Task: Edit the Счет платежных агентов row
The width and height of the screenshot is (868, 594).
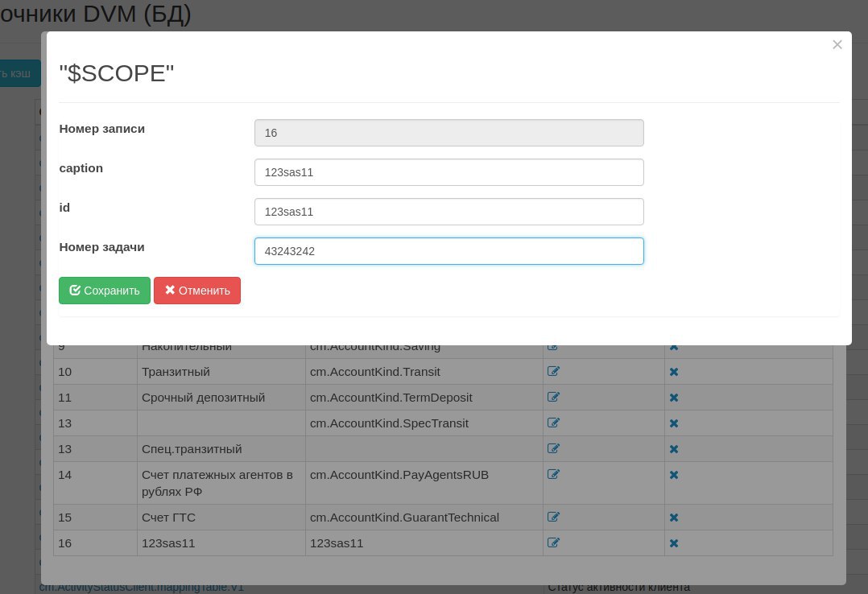Action: [x=553, y=475]
